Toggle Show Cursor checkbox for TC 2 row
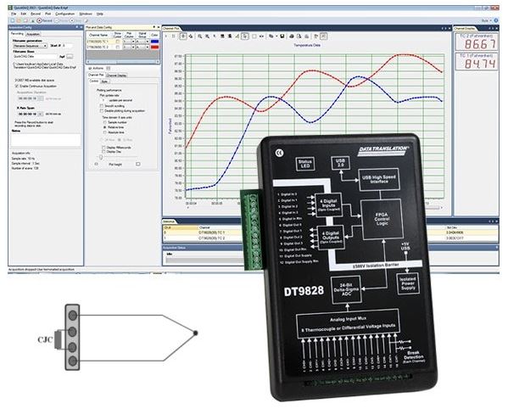 click(118, 48)
